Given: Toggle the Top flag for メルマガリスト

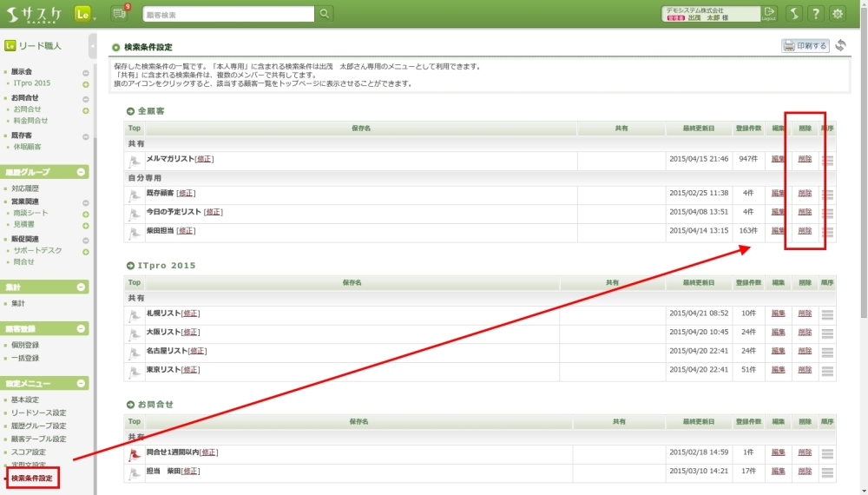Looking at the screenshot, I should click(135, 161).
